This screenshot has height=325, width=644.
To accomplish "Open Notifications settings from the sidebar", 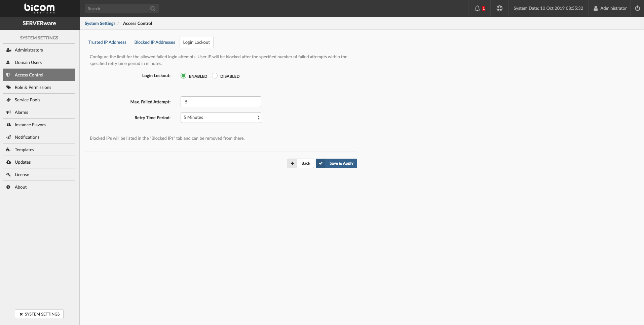I will pos(27,137).
